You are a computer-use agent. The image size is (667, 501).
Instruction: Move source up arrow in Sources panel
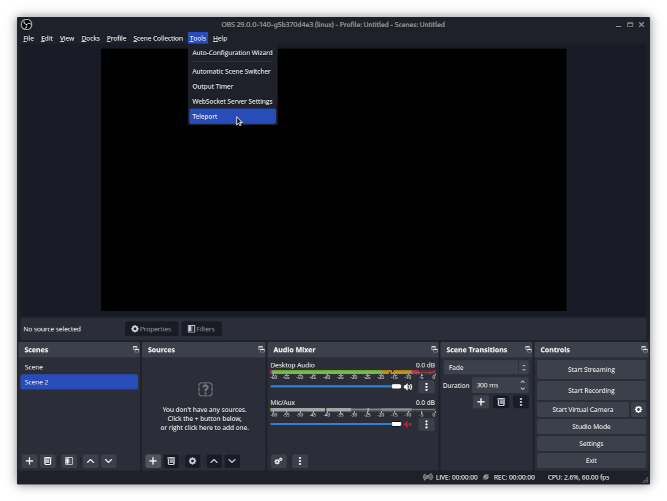coord(214,461)
